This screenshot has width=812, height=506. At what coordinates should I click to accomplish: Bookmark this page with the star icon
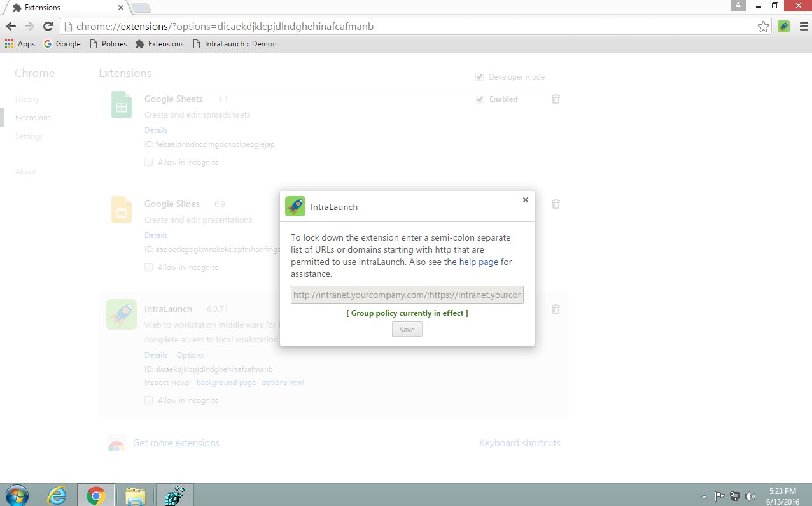763,27
